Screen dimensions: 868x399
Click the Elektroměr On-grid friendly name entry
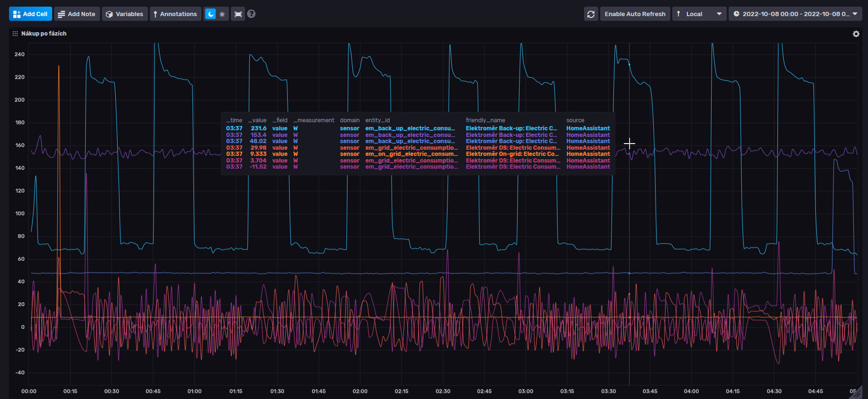(512, 154)
